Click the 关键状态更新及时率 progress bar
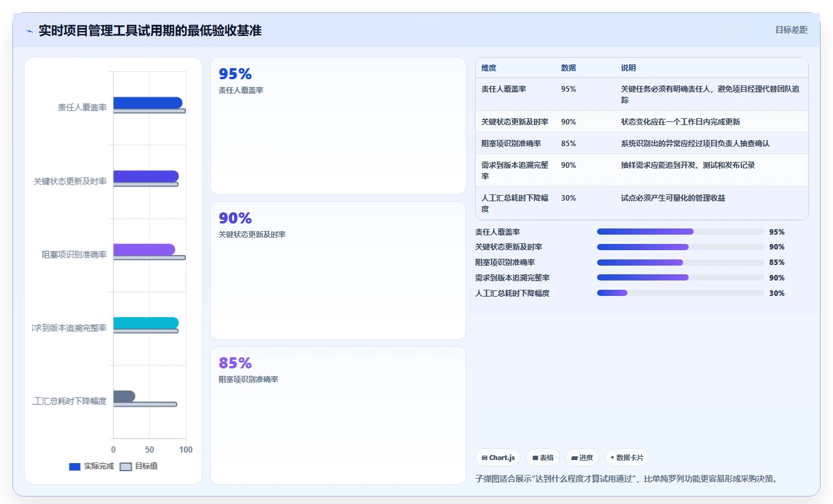Screen dimensions: 833x504 coord(680,247)
